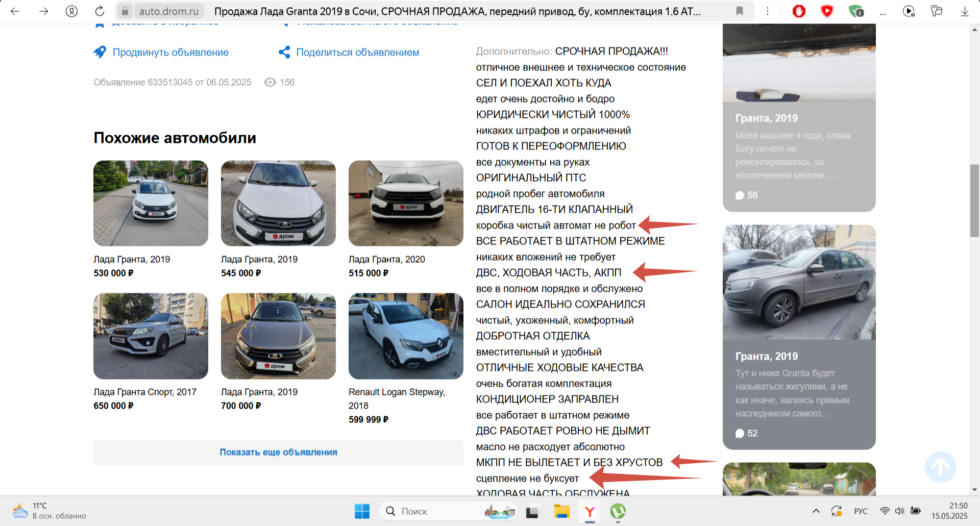Show hidden tray icons chevron
This screenshot has width=980, height=526.
click(816, 511)
